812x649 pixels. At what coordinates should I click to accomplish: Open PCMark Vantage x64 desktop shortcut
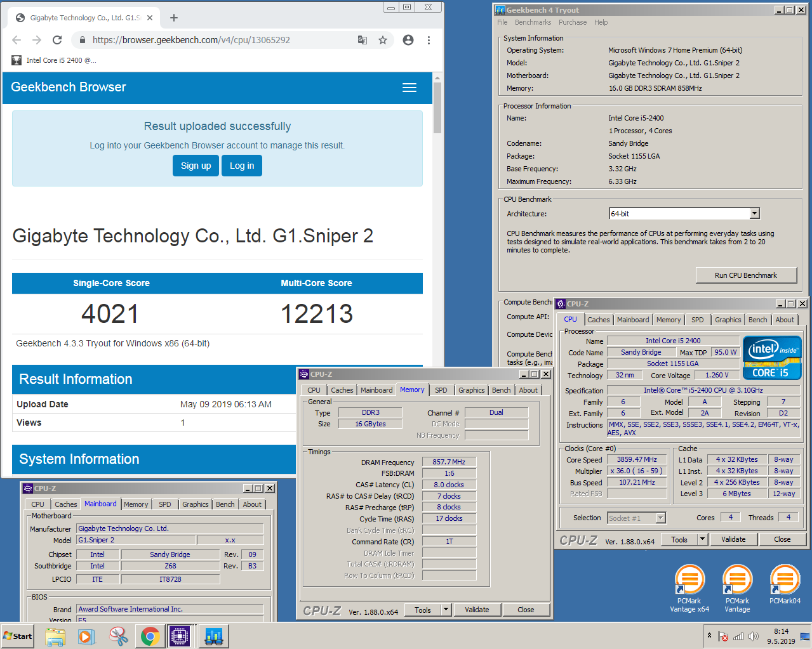tap(689, 589)
